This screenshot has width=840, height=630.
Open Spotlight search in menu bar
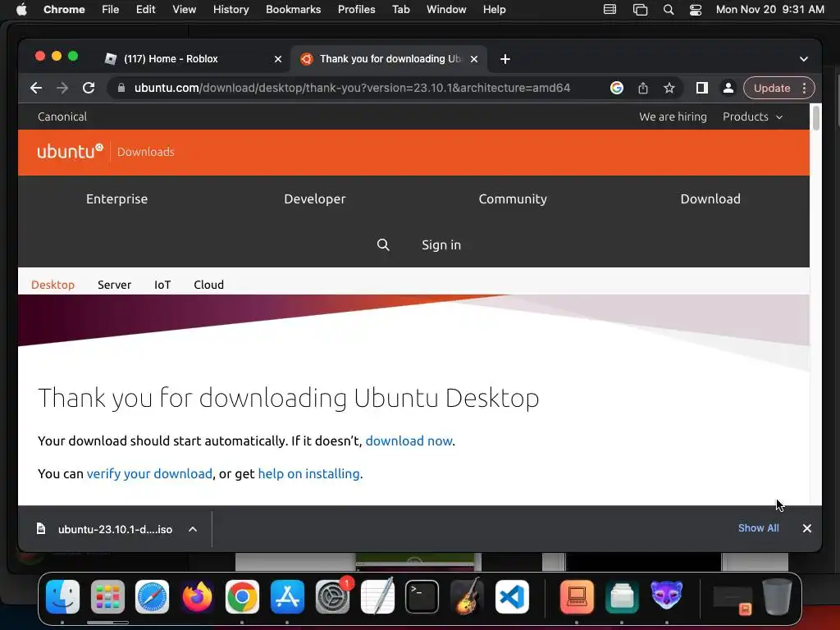668,10
